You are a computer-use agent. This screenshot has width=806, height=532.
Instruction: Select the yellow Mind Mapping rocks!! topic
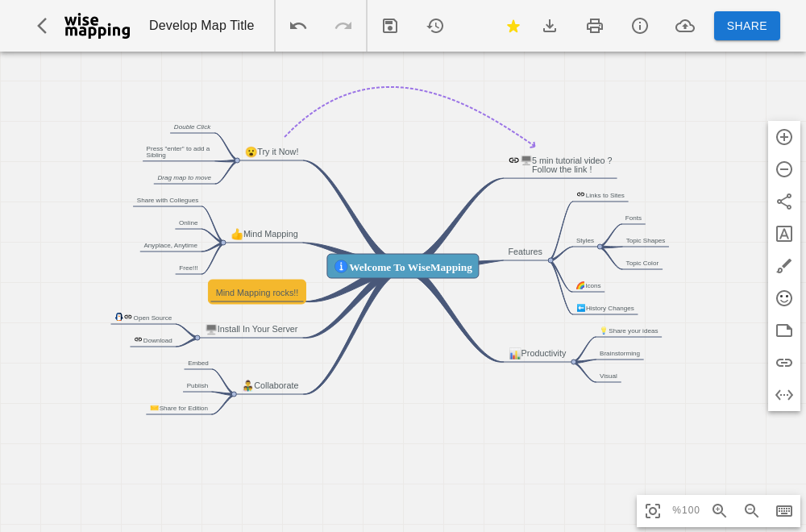[x=257, y=292]
